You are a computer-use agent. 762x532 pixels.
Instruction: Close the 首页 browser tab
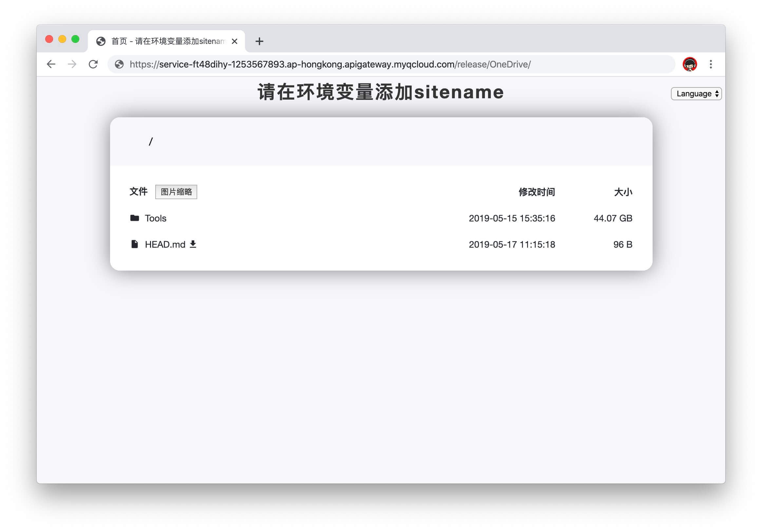click(x=234, y=41)
